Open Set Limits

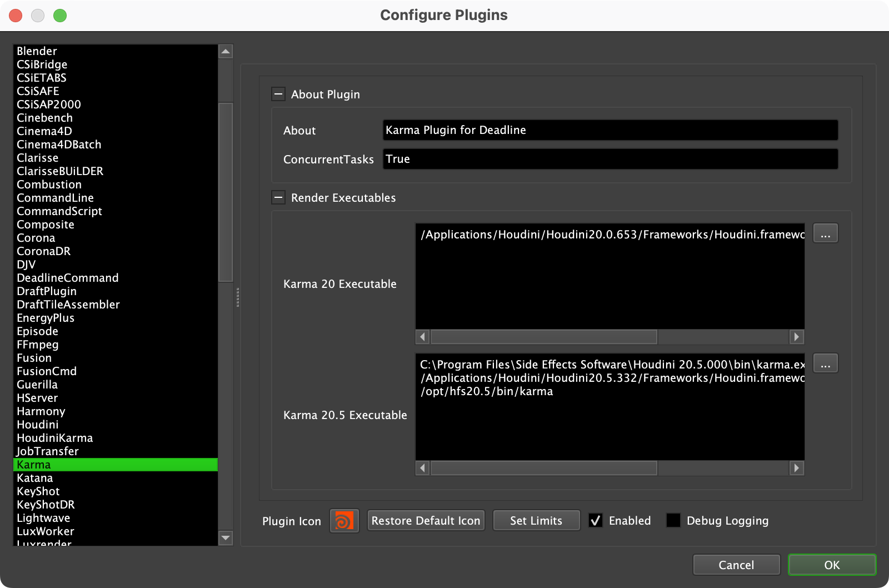536,520
